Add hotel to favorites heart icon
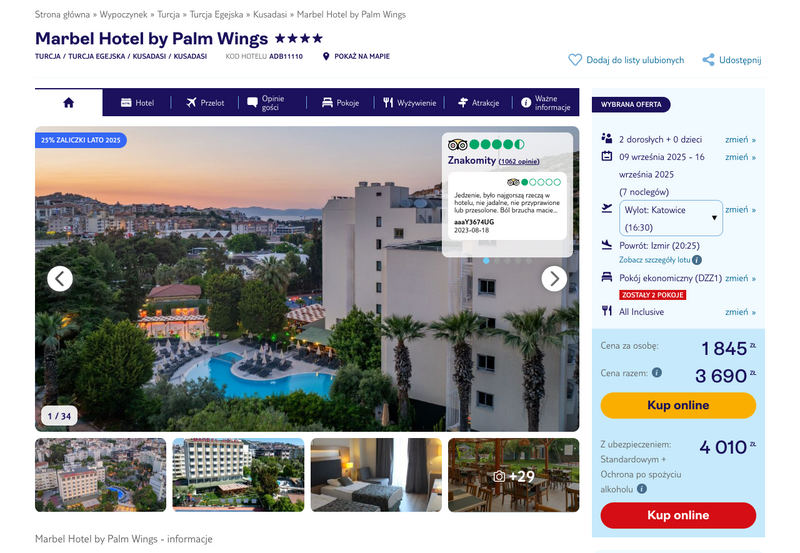The height and width of the screenshot is (553, 800). [575, 60]
